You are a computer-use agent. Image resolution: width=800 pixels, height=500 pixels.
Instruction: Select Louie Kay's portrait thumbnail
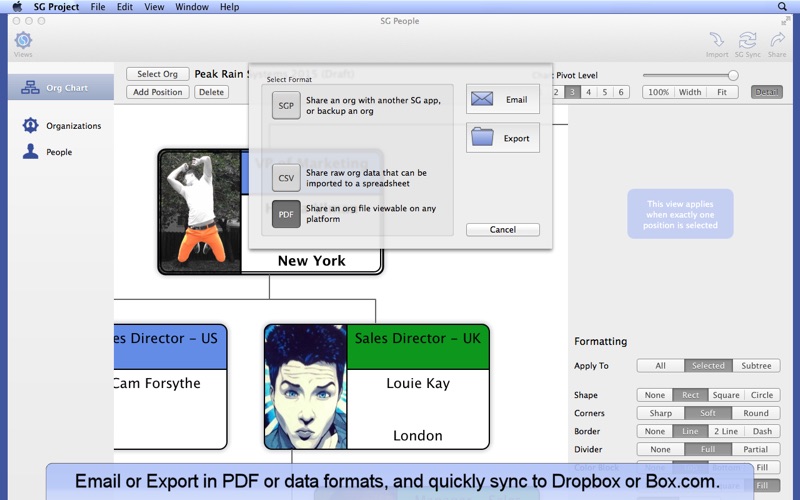click(x=306, y=387)
